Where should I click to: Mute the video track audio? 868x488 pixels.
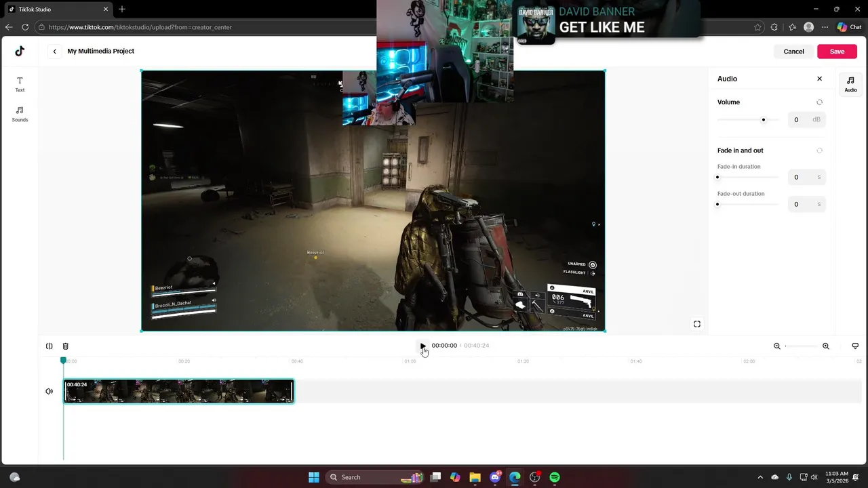point(49,392)
